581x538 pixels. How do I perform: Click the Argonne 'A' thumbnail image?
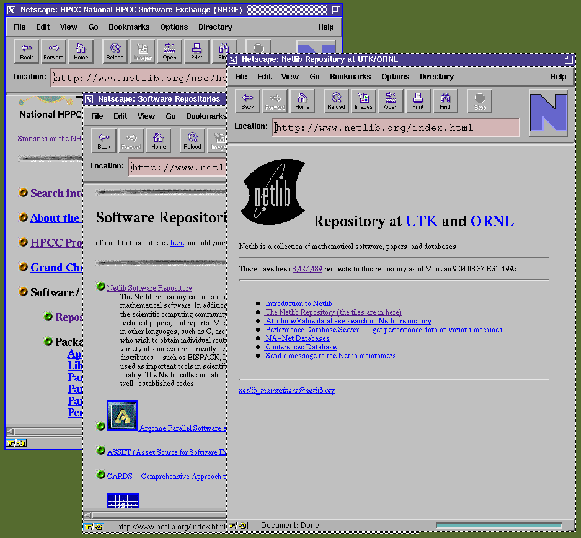click(x=122, y=415)
